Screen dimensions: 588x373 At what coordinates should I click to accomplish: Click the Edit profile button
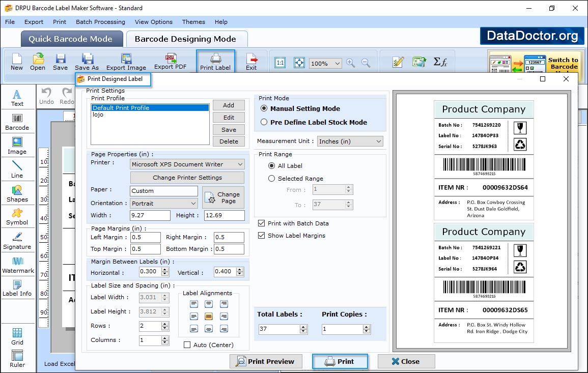[x=229, y=118]
